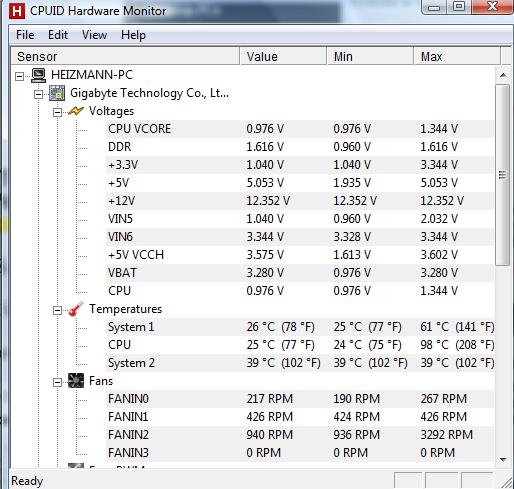Collapse the Fans section
The height and width of the screenshot is (489, 514).
click(x=57, y=382)
